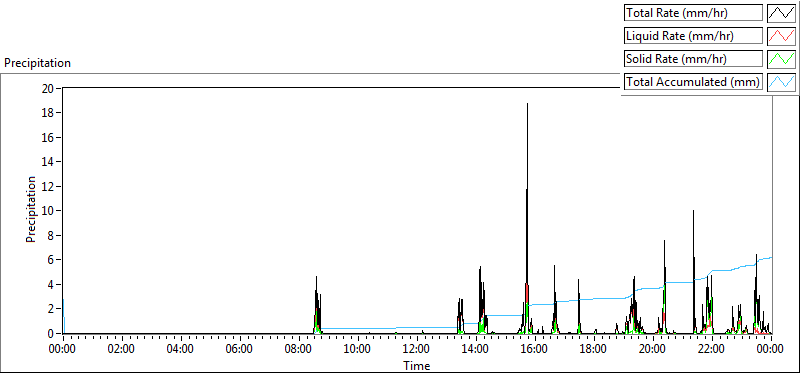Click the 20 value on the y-axis
This screenshot has height=373, width=800.
click(48, 88)
